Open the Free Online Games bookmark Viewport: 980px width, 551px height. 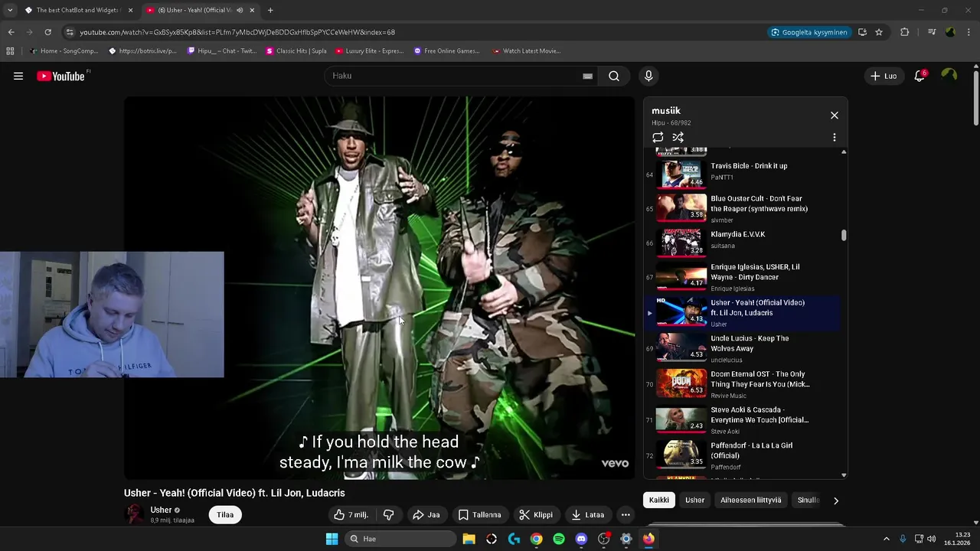click(446, 51)
